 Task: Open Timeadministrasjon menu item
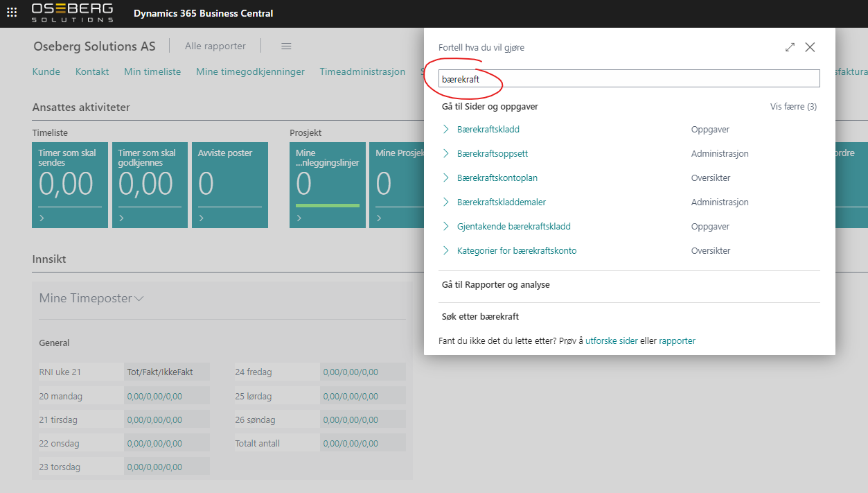tap(362, 71)
